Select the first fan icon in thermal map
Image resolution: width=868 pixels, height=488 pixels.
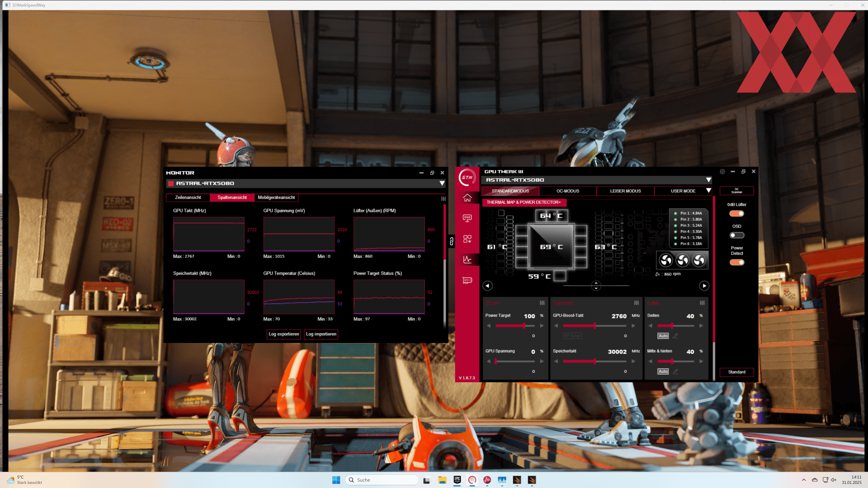point(666,260)
